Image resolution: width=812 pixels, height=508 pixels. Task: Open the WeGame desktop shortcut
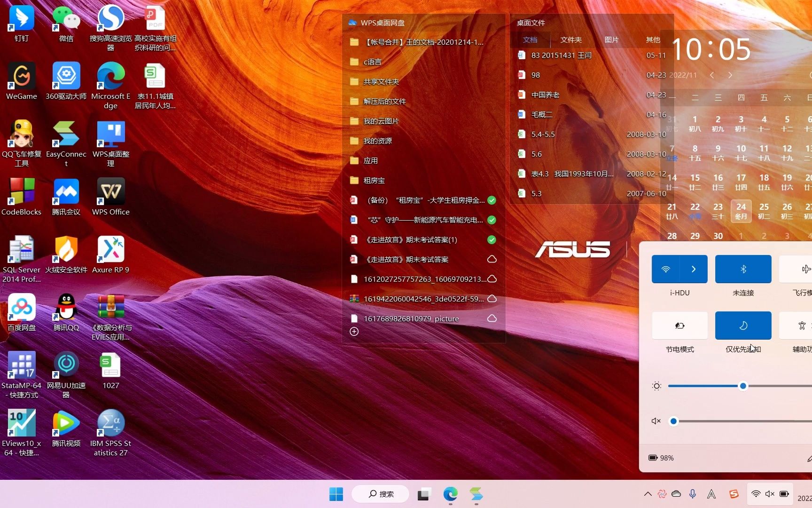coord(21,81)
